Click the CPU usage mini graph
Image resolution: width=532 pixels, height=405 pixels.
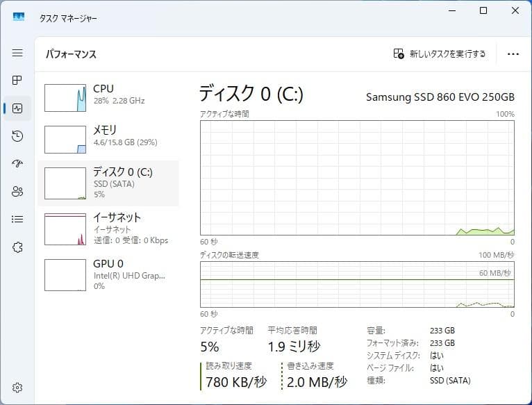tap(65, 98)
